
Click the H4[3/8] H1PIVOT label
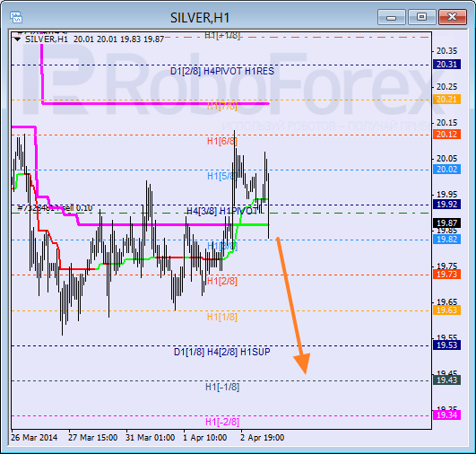[222, 211]
